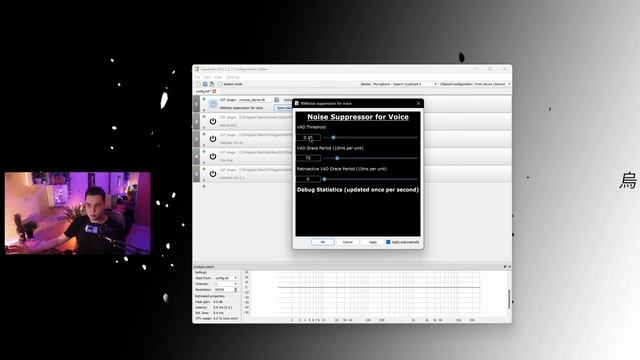This screenshot has height=360, width=640.
Task: Click the VAD Grace Period value field showing 70
Action: pyautogui.click(x=309, y=158)
